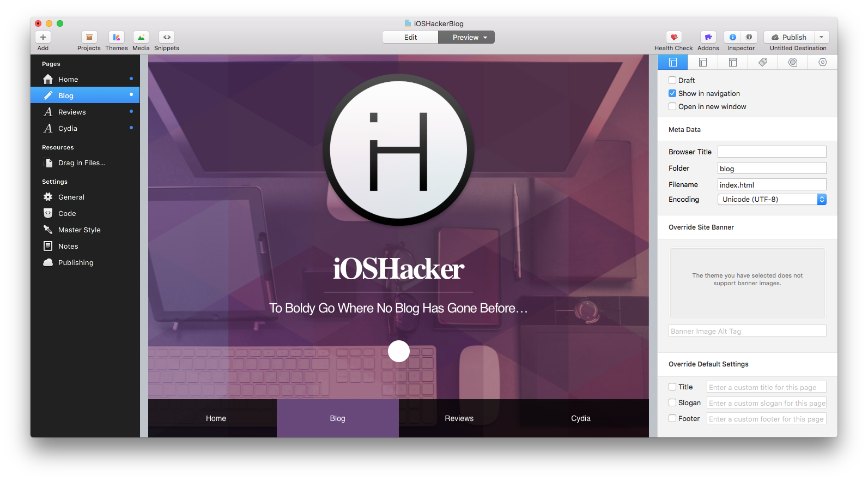
Task: Click the Drag in Files document icon
Action: click(48, 163)
